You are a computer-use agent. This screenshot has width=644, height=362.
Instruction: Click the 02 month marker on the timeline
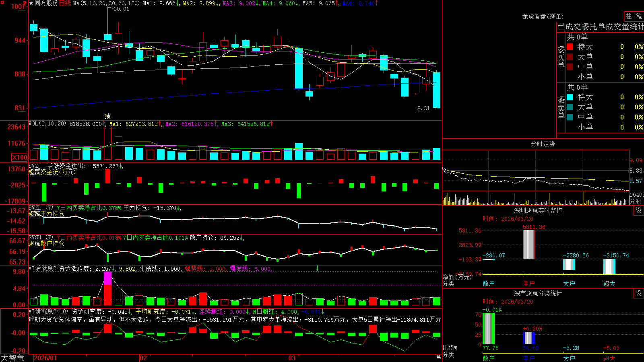coord(143,358)
